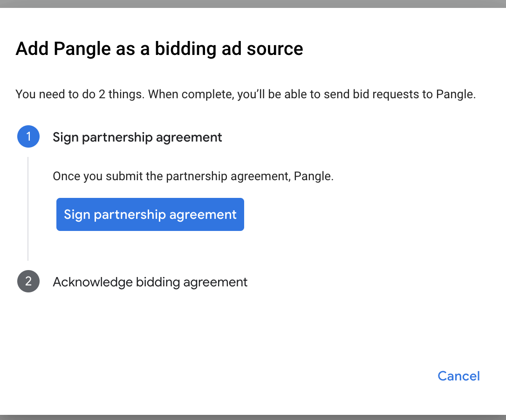Click Sign partnership agreement button
The height and width of the screenshot is (420, 506).
pyautogui.click(x=150, y=214)
